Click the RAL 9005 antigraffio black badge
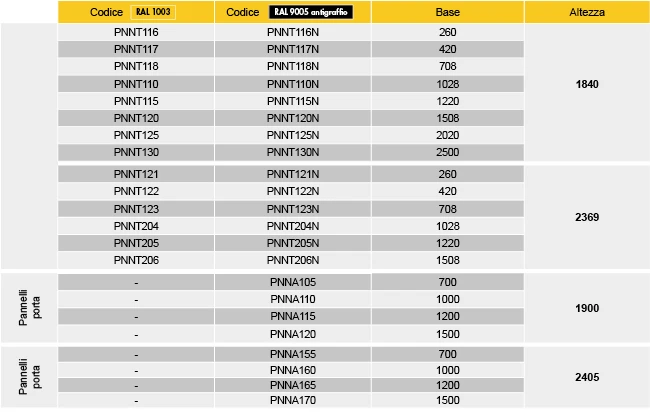The image size is (650, 412). 311,12
